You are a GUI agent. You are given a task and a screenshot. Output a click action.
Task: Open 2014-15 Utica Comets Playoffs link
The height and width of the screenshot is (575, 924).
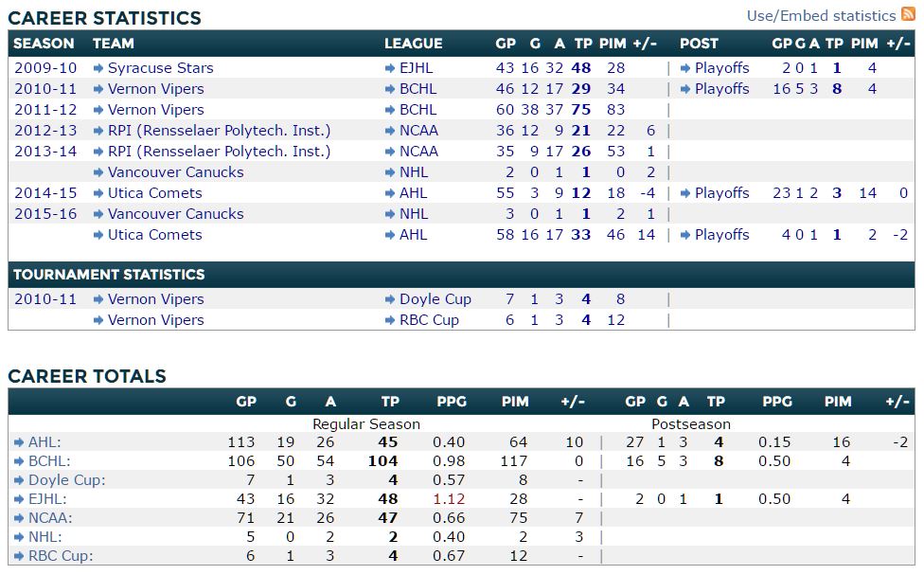pyautogui.click(x=721, y=193)
